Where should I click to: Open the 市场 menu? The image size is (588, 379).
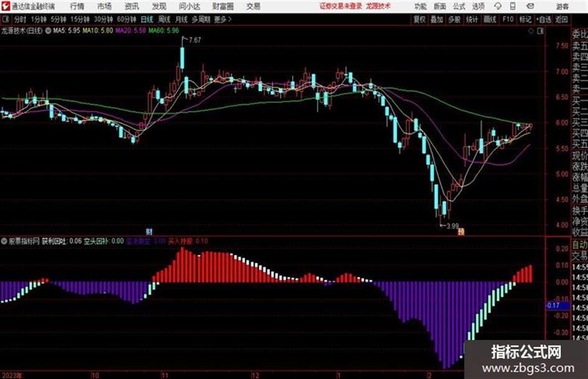[105, 6]
